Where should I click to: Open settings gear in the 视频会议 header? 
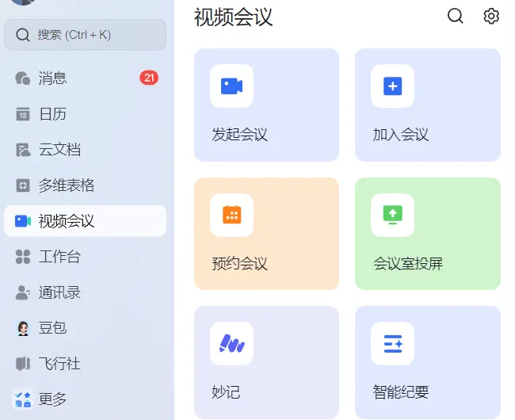tap(491, 16)
